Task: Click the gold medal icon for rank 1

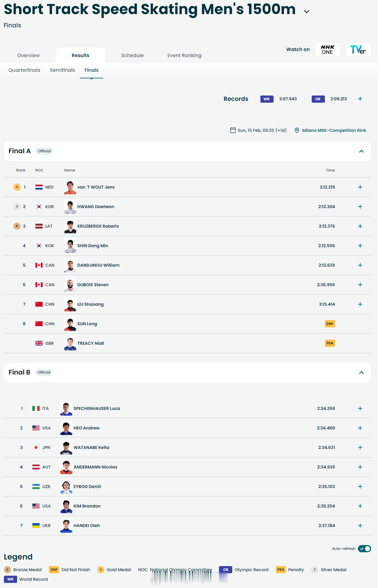Action: pos(17,187)
